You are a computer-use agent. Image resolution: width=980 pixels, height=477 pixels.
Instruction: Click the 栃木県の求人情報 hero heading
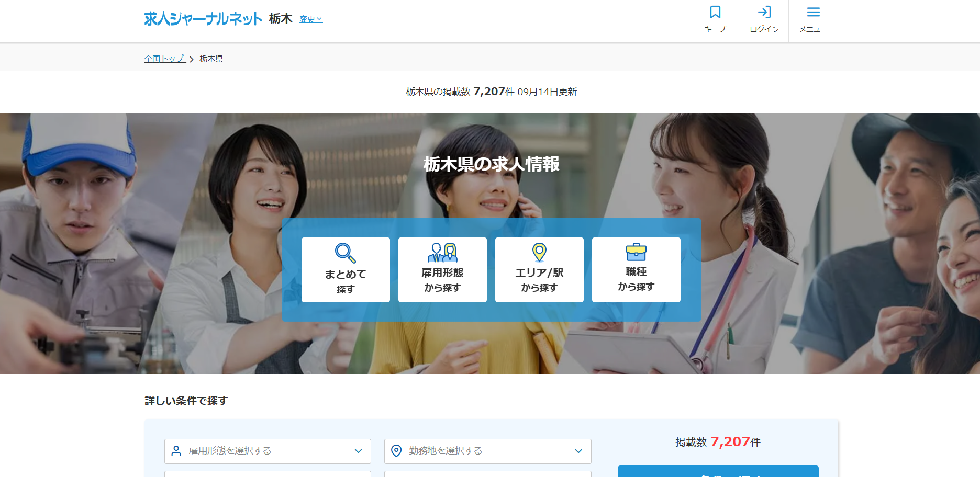pos(491,164)
